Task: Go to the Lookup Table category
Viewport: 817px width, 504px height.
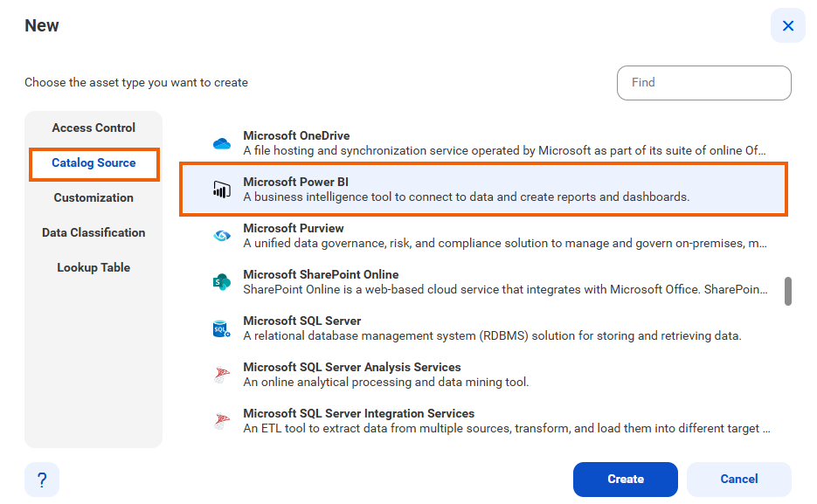Action: coord(93,267)
